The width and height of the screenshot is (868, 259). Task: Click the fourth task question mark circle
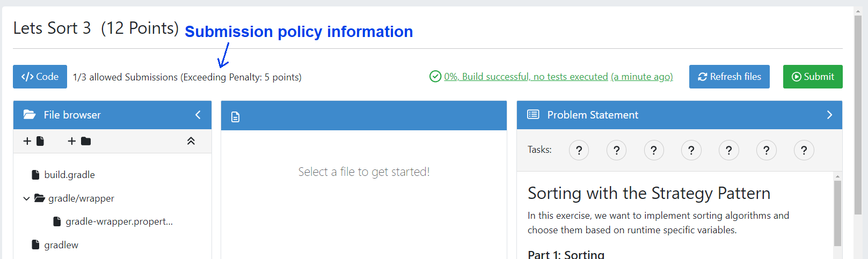691,150
